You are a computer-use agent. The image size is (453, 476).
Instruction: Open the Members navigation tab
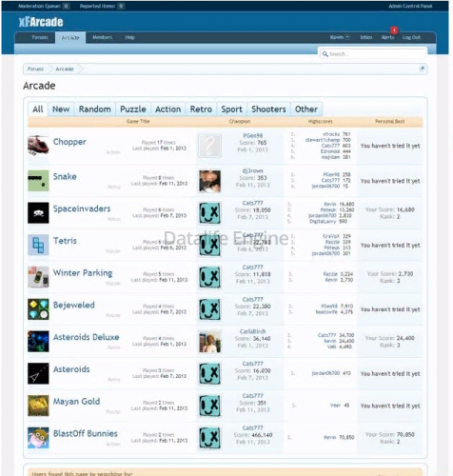point(103,37)
